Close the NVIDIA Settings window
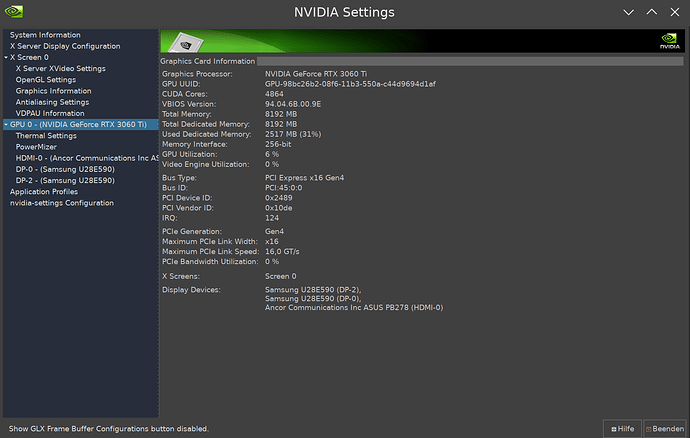690x438 pixels. 675,12
